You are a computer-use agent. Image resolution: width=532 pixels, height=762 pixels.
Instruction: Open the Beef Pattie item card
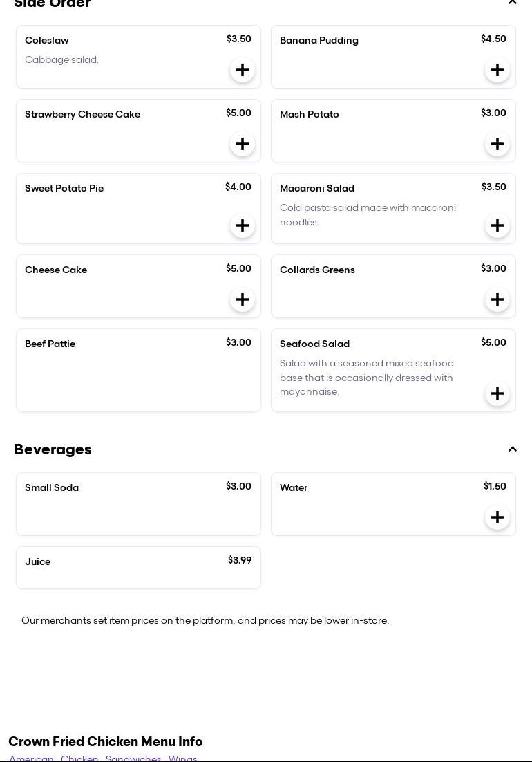tap(138, 370)
